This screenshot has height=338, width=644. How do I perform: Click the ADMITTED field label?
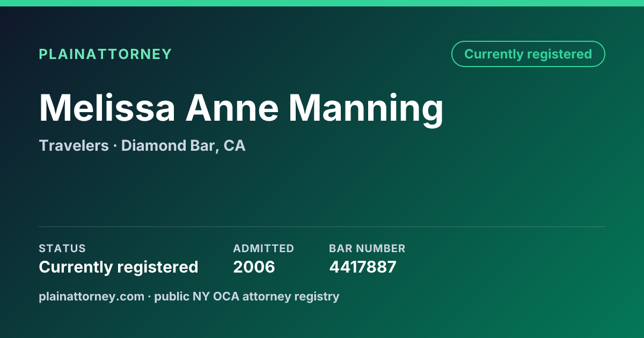point(264,248)
